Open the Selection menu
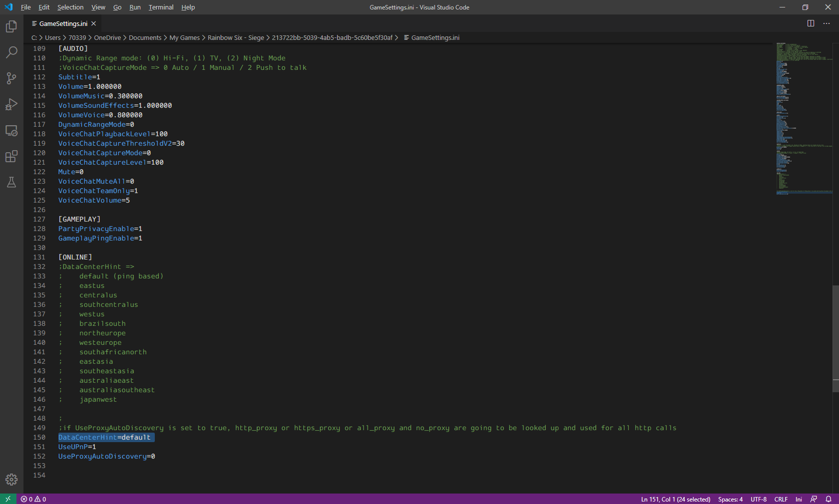 click(70, 7)
